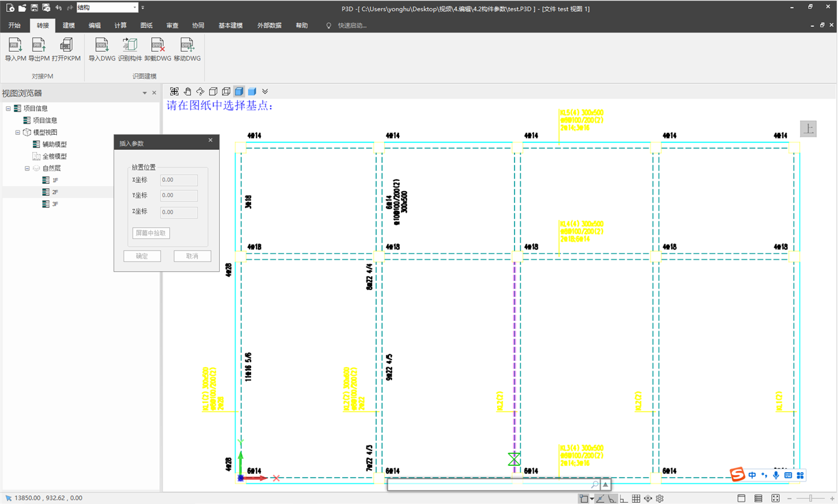The width and height of the screenshot is (838, 504).
Task: Select the 3F floor in view browser
Action: tap(55, 204)
